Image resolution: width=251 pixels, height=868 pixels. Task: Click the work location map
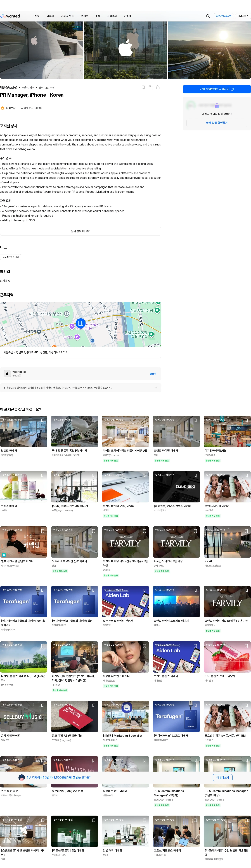point(81,324)
